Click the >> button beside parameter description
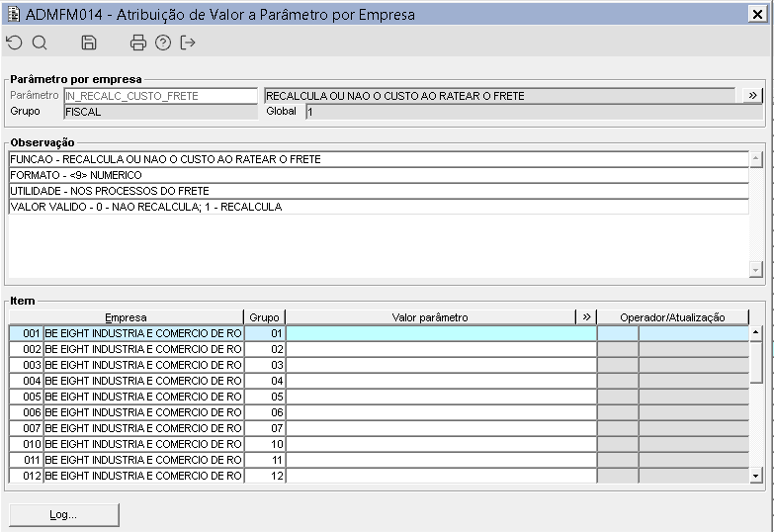 (x=752, y=95)
